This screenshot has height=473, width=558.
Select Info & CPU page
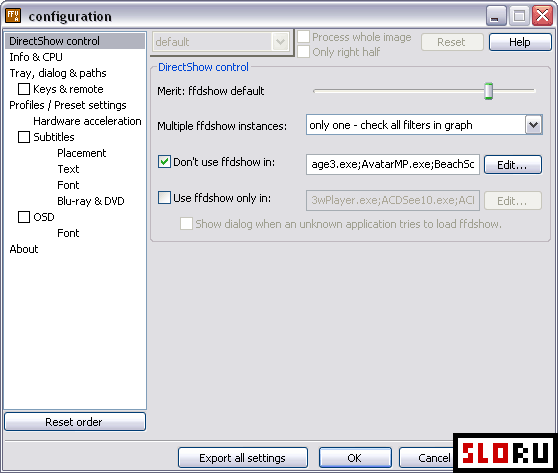coord(36,57)
